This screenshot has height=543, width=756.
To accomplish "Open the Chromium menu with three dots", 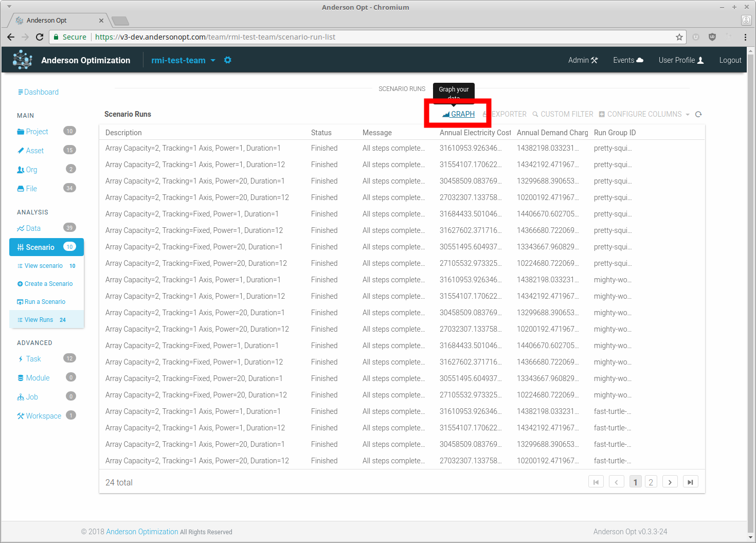I will click(x=745, y=37).
